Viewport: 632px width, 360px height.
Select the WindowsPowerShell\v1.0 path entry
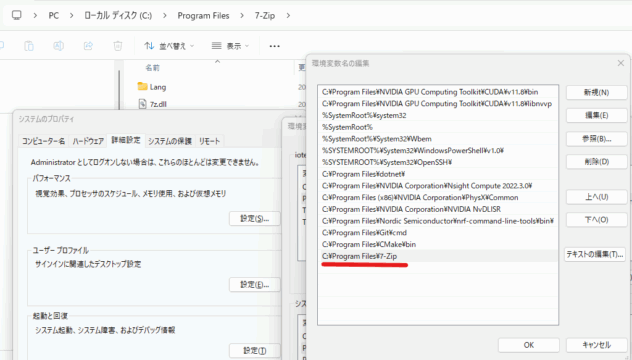click(438, 150)
